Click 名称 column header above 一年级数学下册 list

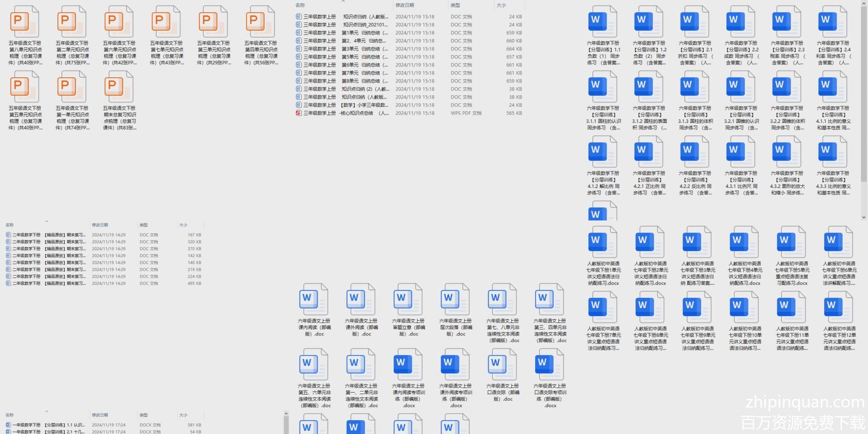tap(10, 415)
